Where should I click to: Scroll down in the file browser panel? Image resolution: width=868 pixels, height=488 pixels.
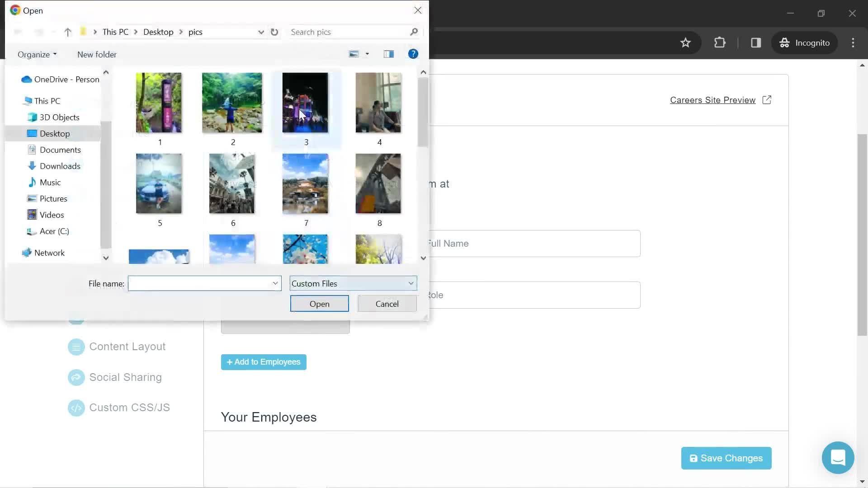(x=423, y=258)
